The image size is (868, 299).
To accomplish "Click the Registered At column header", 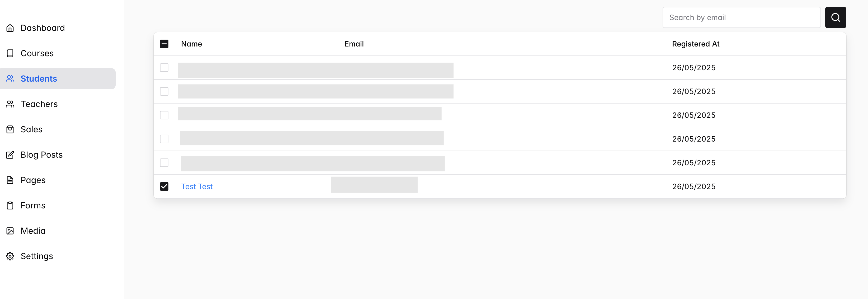I will coord(695,44).
